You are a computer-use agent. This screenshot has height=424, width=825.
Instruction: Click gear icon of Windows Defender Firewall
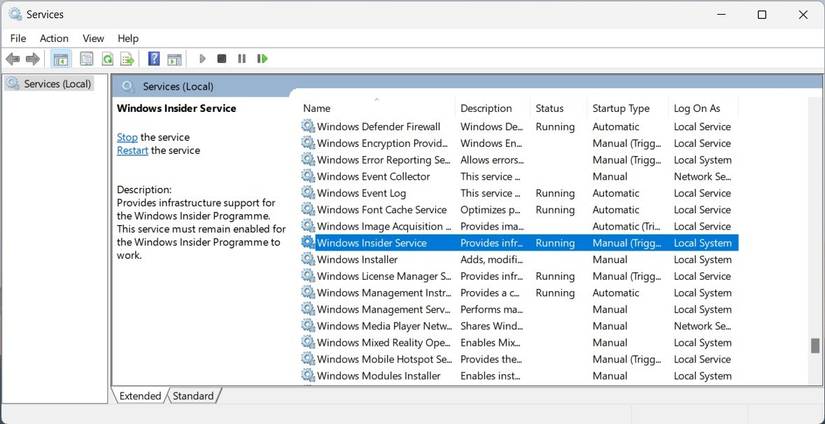click(x=307, y=126)
